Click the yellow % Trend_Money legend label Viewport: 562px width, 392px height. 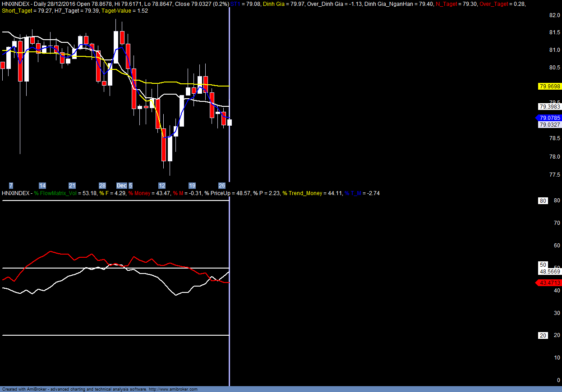303,193
